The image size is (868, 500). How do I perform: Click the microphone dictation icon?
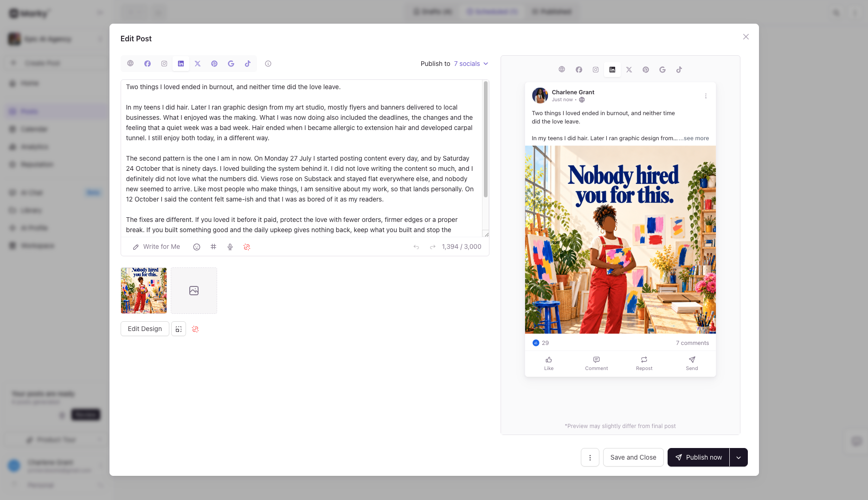[230, 247]
